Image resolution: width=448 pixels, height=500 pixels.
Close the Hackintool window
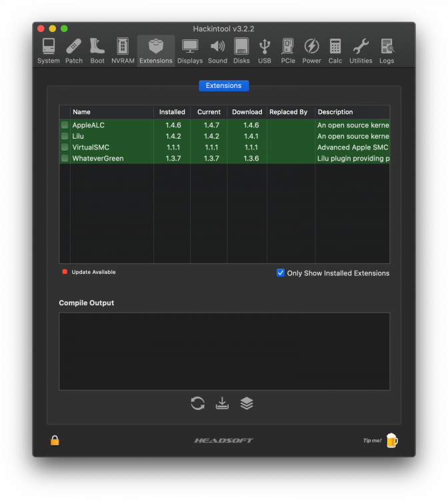(41, 29)
